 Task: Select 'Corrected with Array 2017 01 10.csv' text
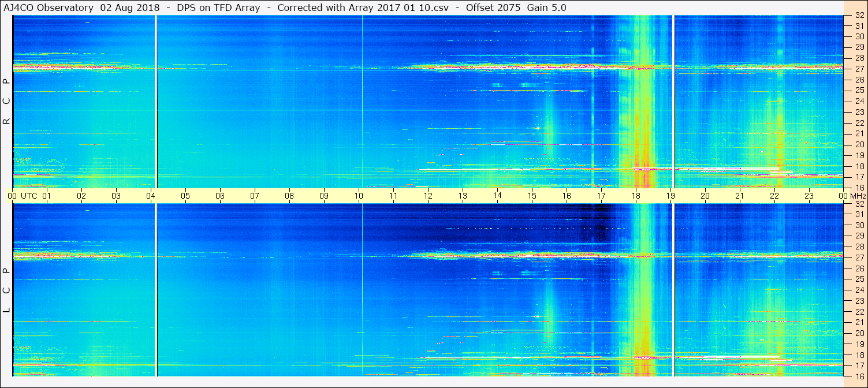click(x=363, y=8)
